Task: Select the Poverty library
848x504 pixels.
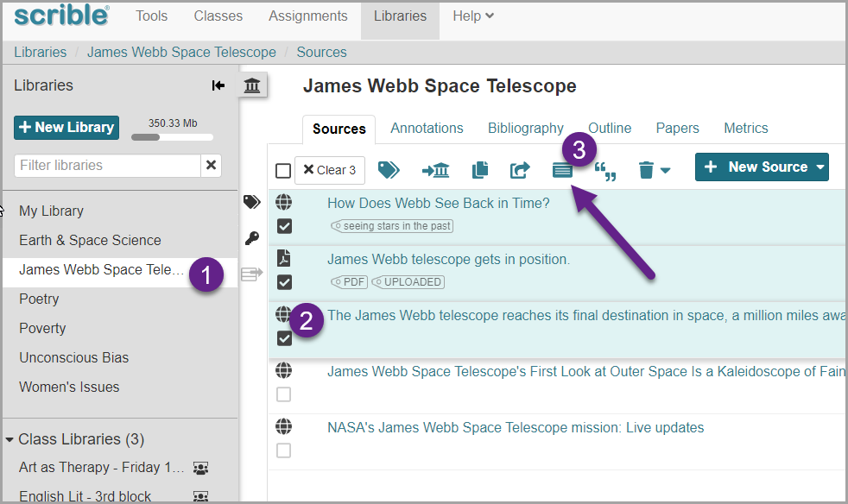Action: coord(42,328)
